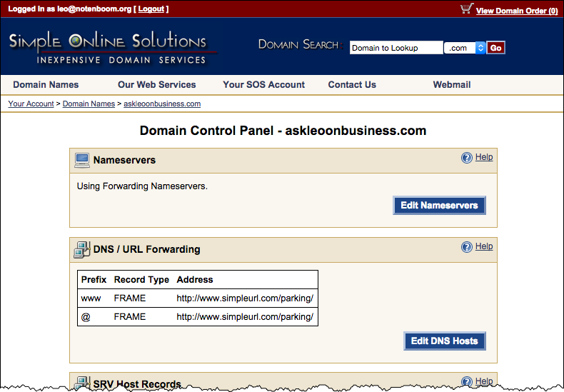
Task: Select the @ prefix table cell
Action: click(x=86, y=317)
